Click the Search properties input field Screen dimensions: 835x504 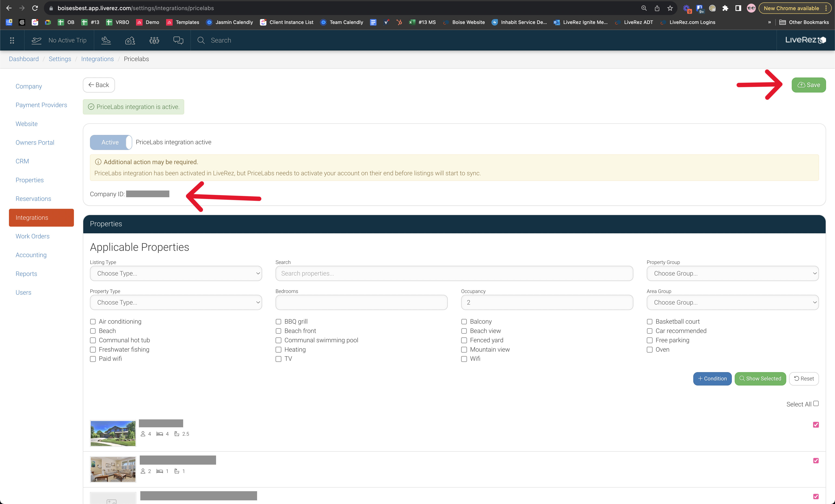click(x=454, y=273)
